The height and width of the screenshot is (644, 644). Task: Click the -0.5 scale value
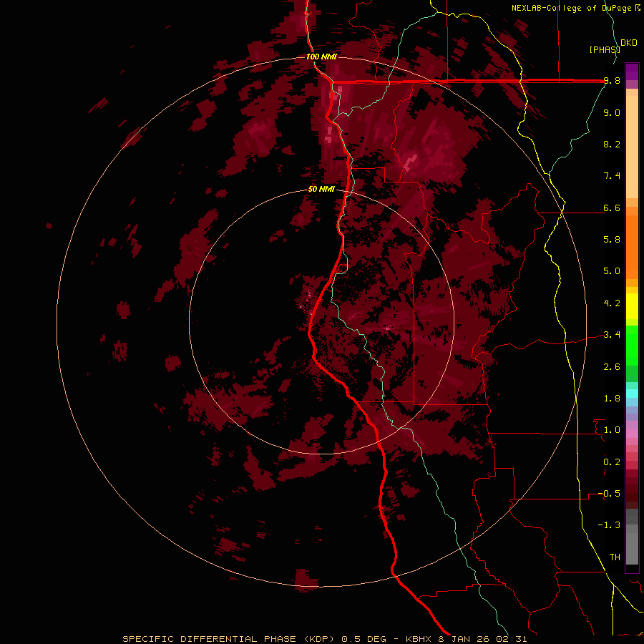coord(610,494)
